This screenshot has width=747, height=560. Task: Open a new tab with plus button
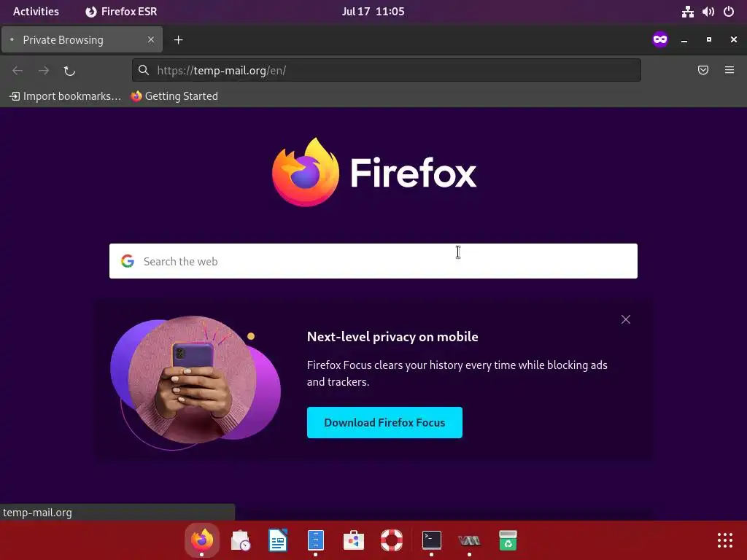point(178,40)
